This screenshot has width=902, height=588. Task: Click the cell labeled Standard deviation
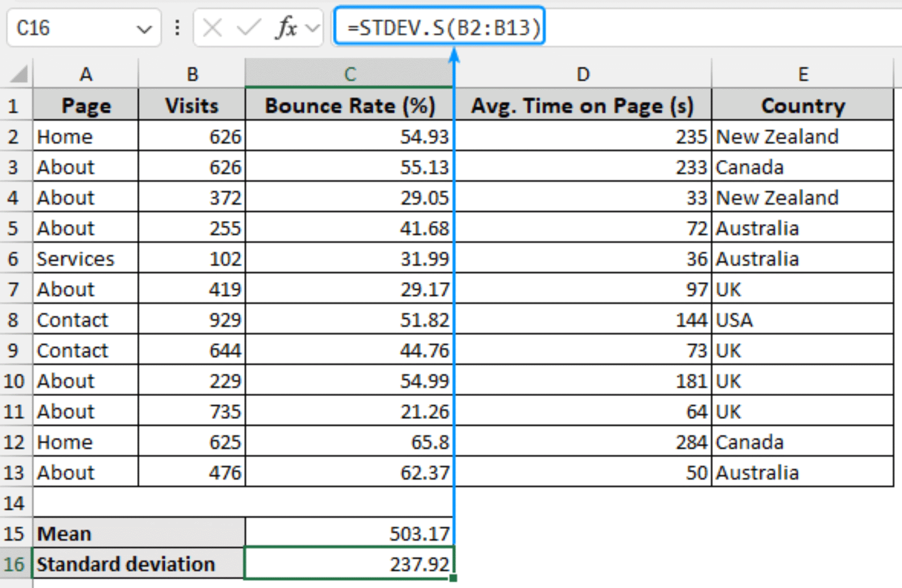tap(123, 564)
